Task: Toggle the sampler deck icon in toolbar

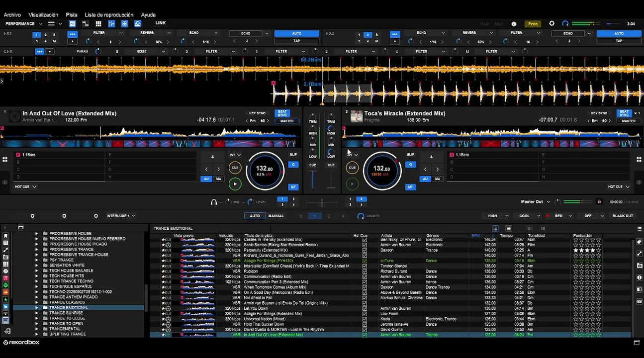Action: click(x=86, y=23)
